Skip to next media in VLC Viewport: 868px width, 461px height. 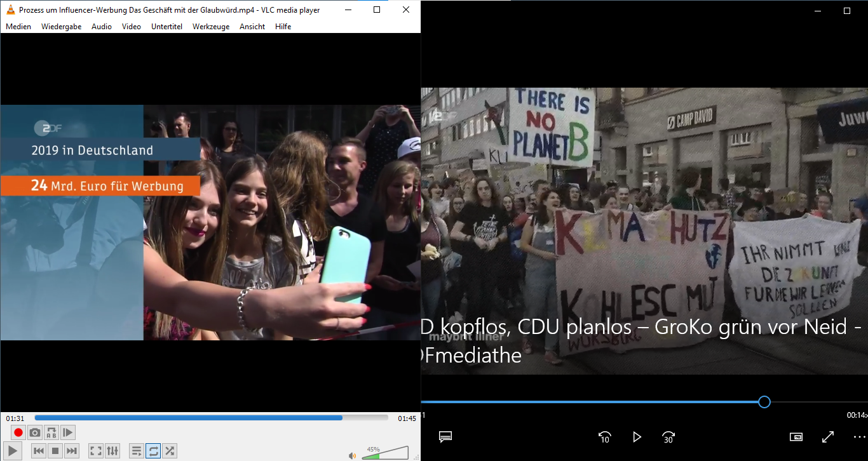point(72,451)
